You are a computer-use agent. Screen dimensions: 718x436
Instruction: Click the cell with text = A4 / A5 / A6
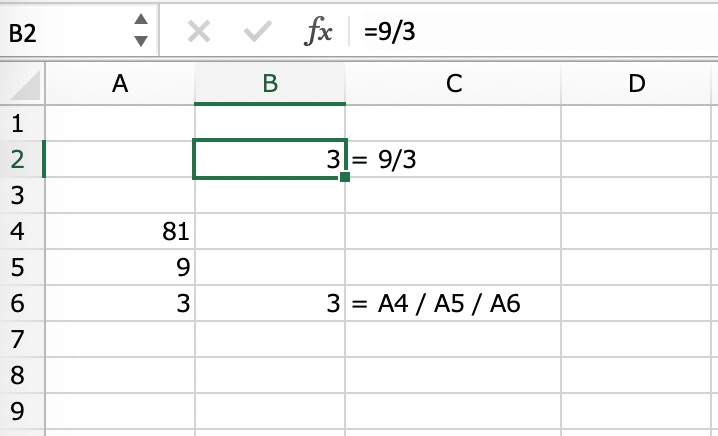454,304
